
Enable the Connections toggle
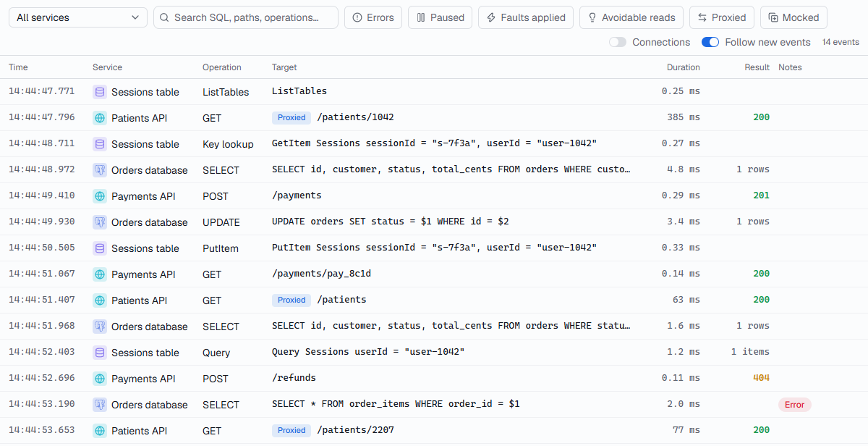tap(617, 42)
